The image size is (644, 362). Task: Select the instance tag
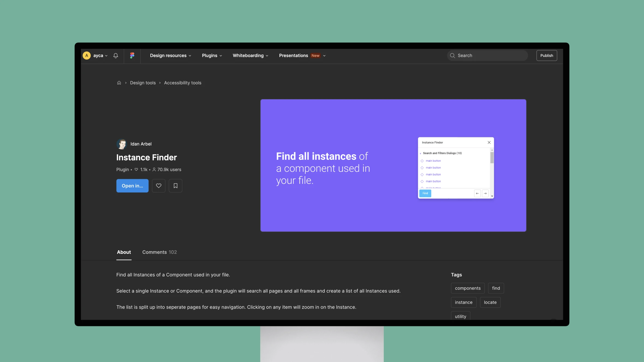pos(464,302)
